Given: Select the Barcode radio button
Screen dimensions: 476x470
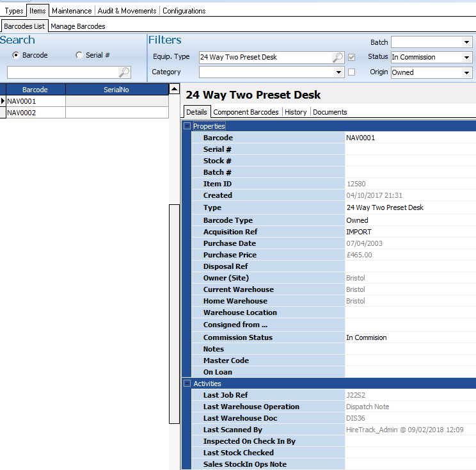Looking at the screenshot, I should pos(15,56).
